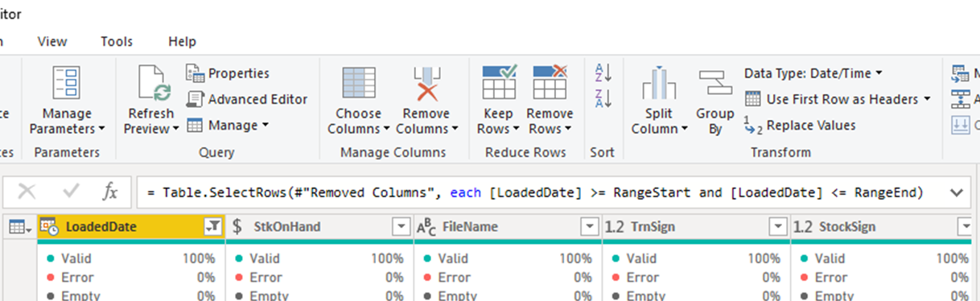Expand the formula bar chevron
The width and height of the screenshot is (980, 301).
coord(956,193)
